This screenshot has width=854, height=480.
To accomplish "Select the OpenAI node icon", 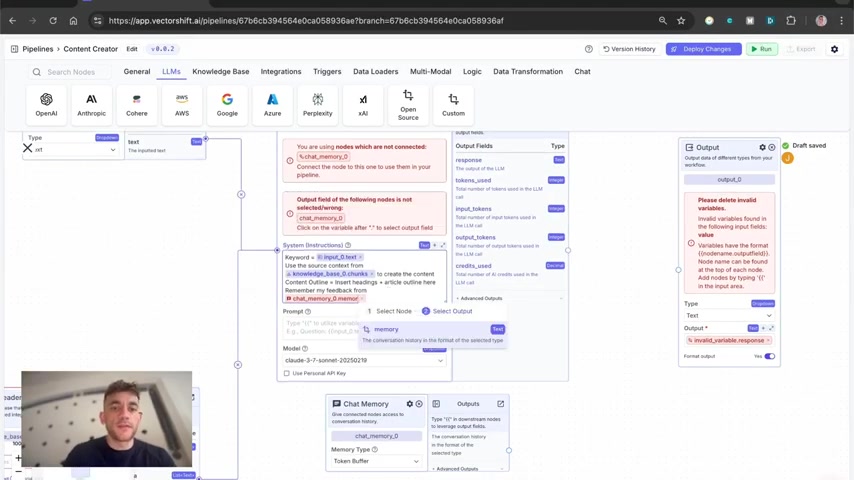I will pos(46,104).
